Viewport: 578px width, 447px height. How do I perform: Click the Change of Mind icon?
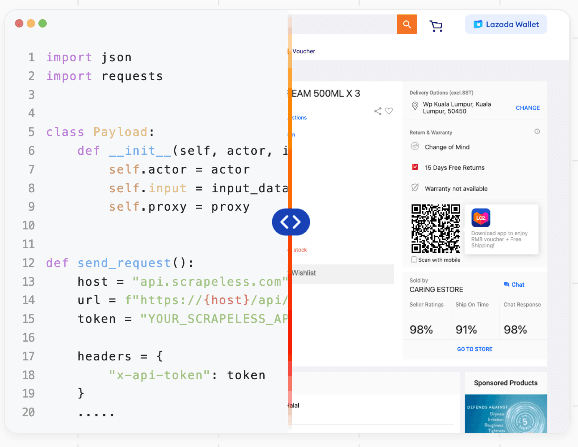click(x=415, y=146)
